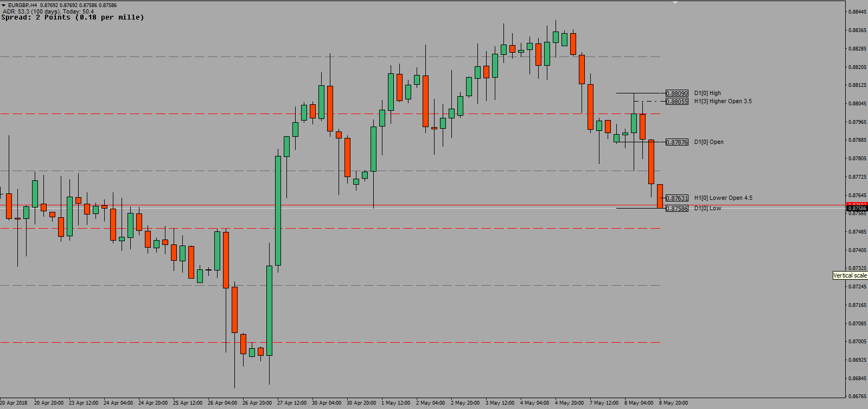This screenshot has height=409, width=868.
Task: Click 20 Apr 20:00 on the time axis
Action: (x=49, y=403)
